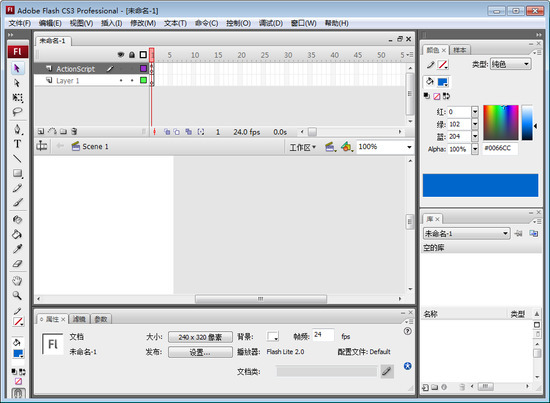The width and height of the screenshot is (550, 403).
Task: Delete layer with timeline trash icon
Action: pyautogui.click(x=74, y=132)
